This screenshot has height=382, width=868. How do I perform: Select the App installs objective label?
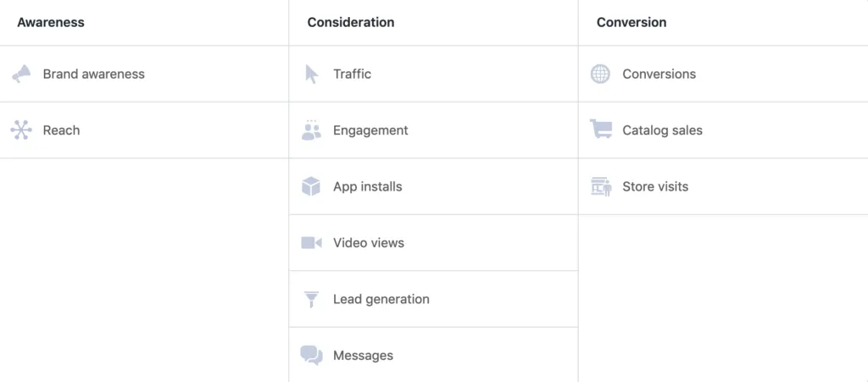(x=368, y=187)
